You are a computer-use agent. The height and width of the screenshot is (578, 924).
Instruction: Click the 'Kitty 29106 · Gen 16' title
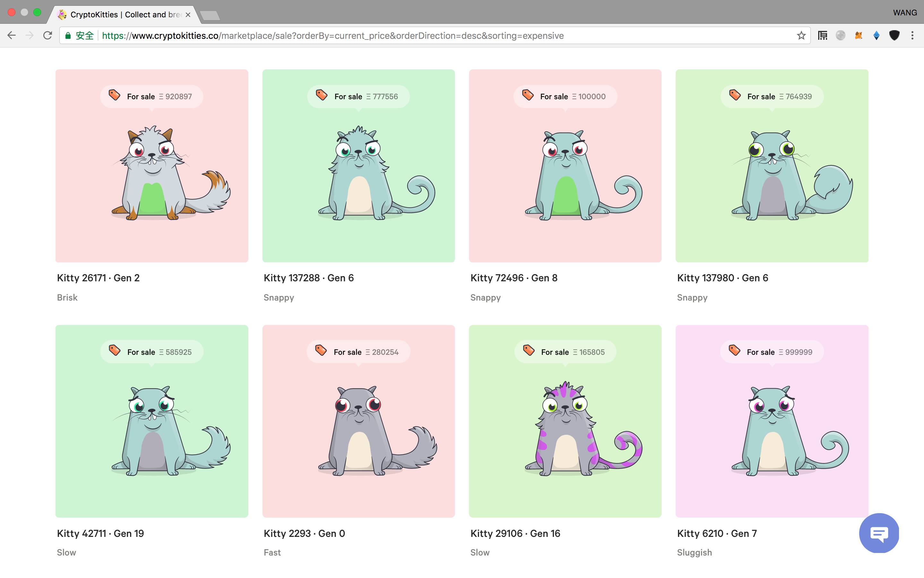point(515,533)
